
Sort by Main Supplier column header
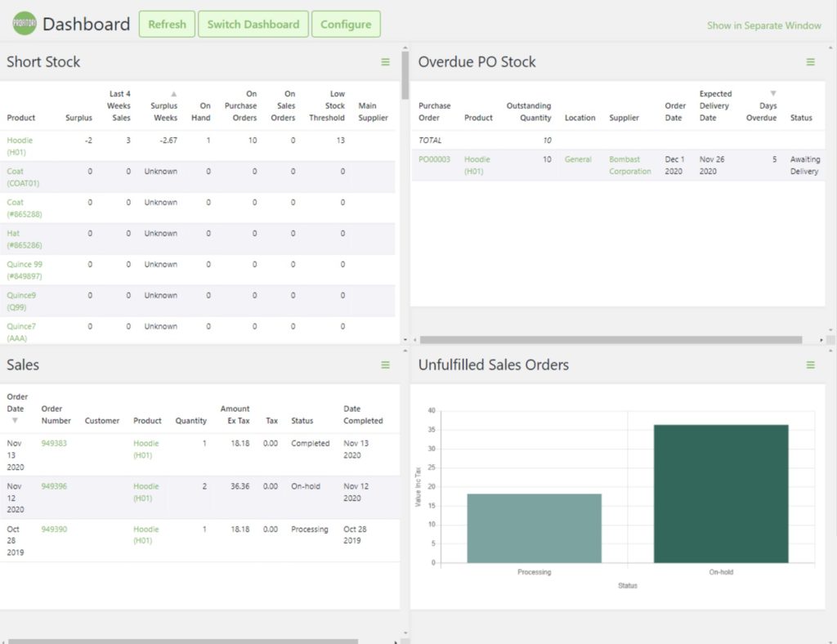pyautogui.click(x=373, y=111)
